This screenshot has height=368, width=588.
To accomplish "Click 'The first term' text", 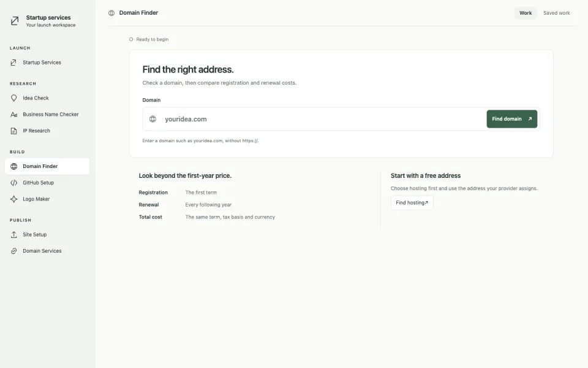I will pyautogui.click(x=201, y=193).
